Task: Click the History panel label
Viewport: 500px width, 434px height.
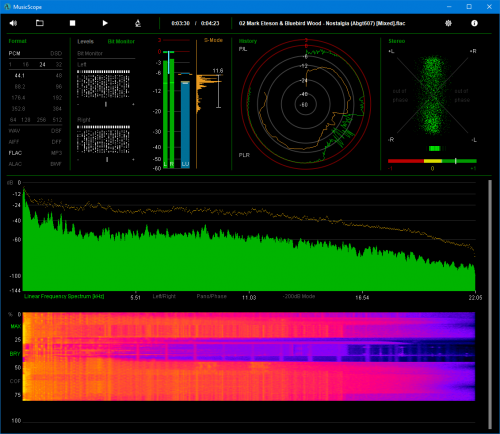Action: (248, 41)
